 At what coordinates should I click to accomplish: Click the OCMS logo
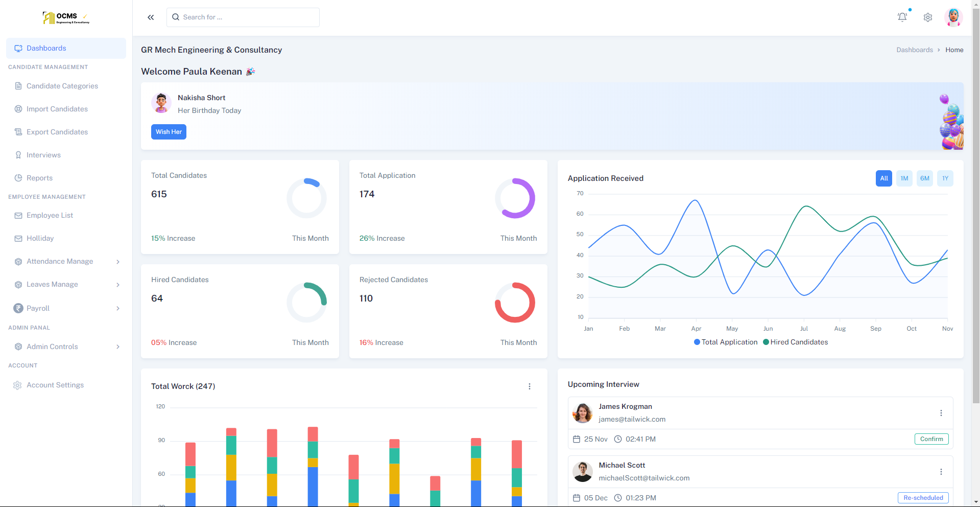tap(66, 18)
